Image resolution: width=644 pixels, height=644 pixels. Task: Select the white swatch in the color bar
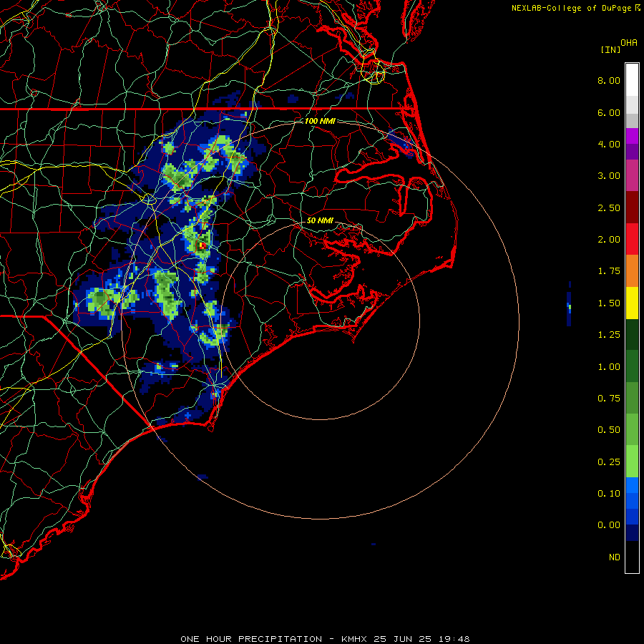pos(632,79)
